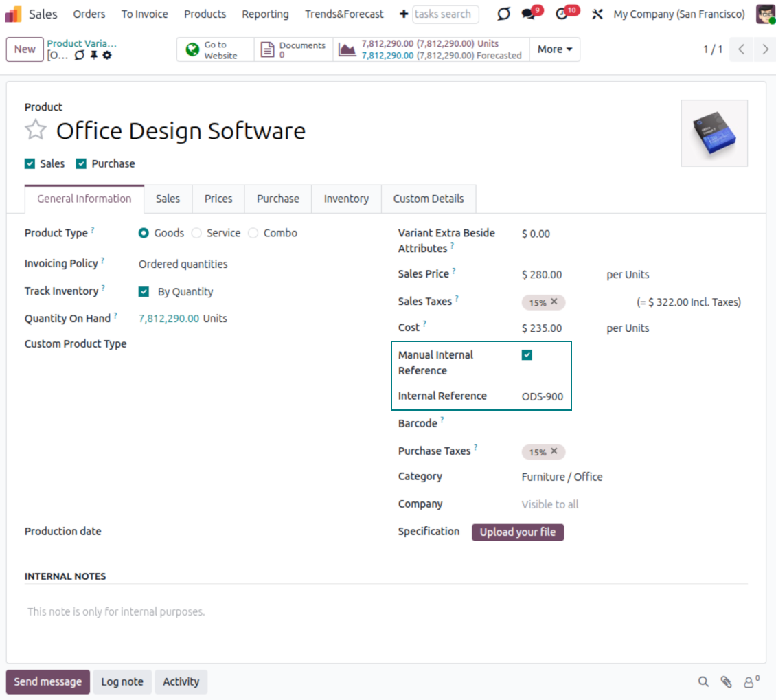Screen dimensions: 776x700
Task: Switch to the Inventory tab
Action: tap(346, 199)
